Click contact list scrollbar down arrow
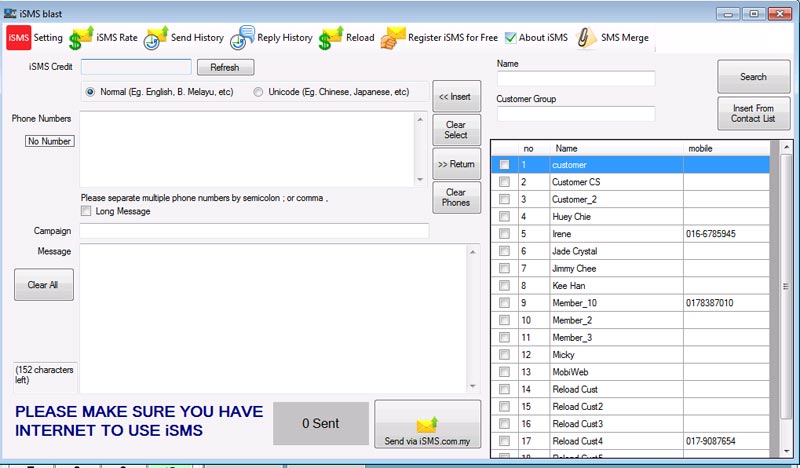The image size is (800, 468). point(786,451)
